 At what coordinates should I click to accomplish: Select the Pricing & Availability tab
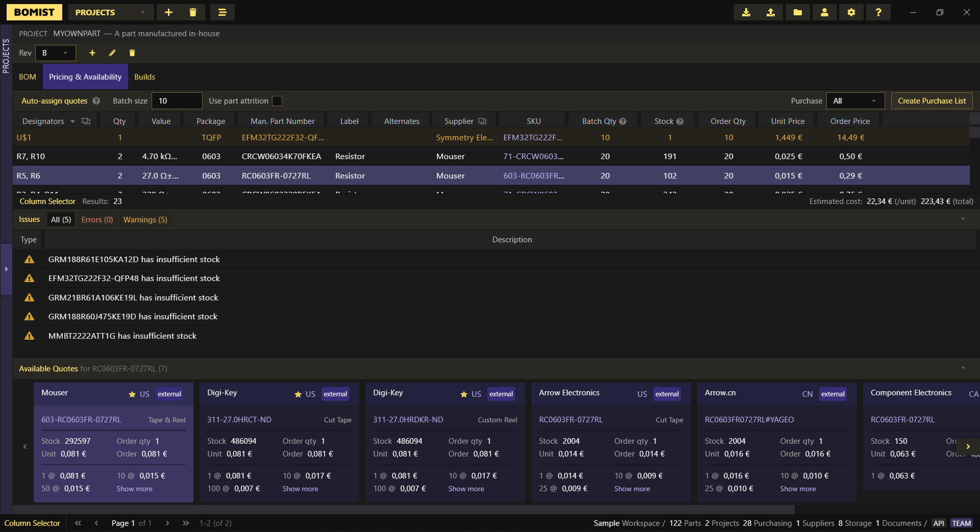[85, 77]
